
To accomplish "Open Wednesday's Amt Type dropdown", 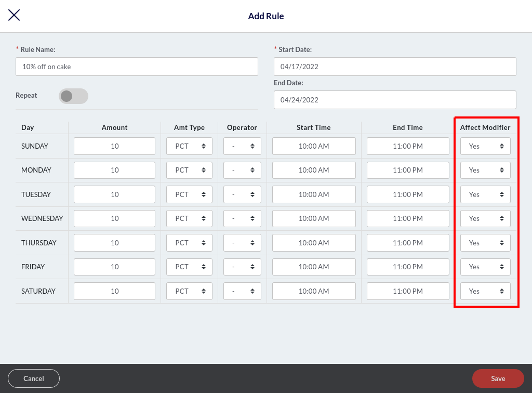I will pyautogui.click(x=189, y=218).
